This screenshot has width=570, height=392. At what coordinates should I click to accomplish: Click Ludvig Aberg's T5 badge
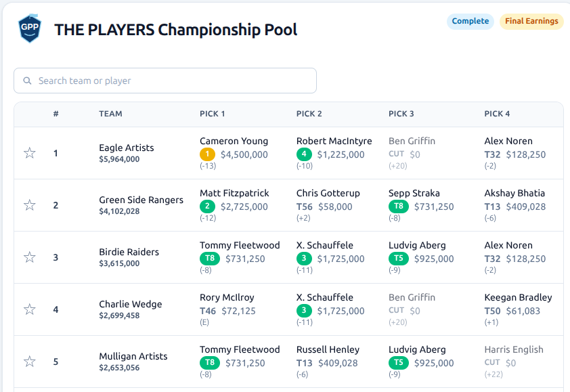(399, 258)
